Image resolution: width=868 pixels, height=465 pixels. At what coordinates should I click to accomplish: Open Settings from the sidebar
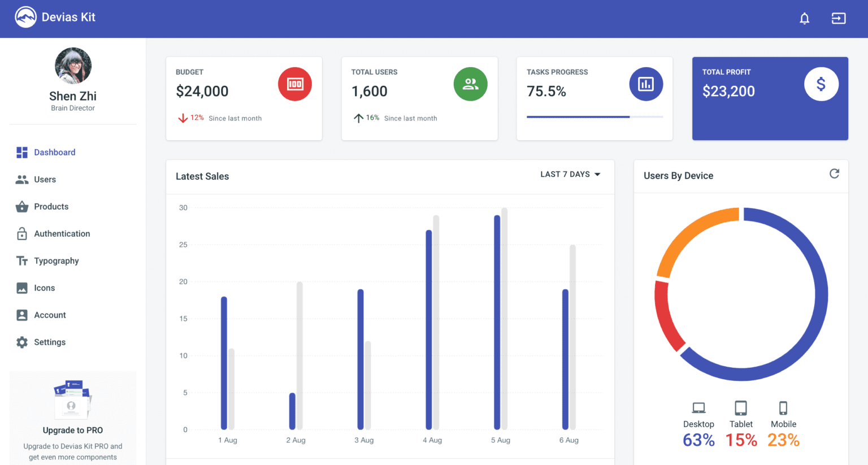(x=49, y=342)
